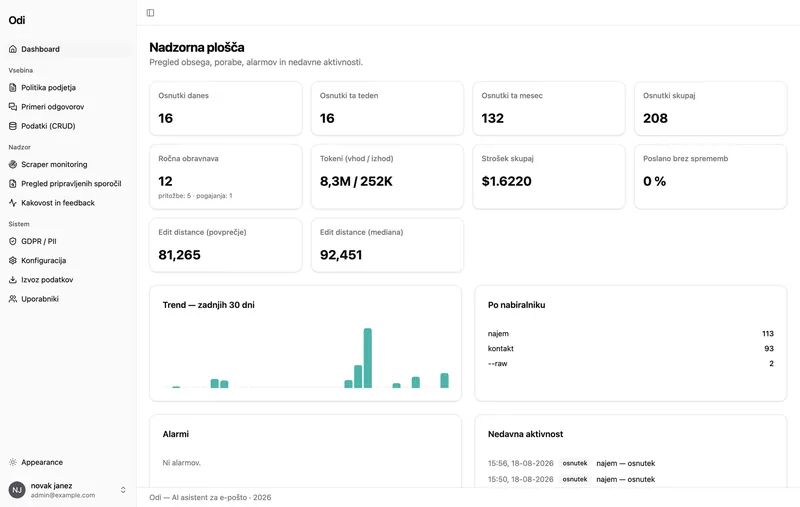This screenshot has height=507, width=800.
Task: Click the Strošek skupaj $1.6220 value
Action: pyautogui.click(x=507, y=182)
